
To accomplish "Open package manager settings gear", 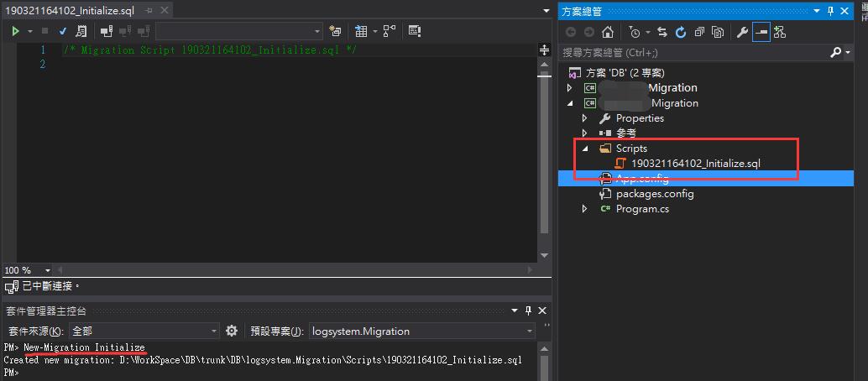I will pyautogui.click(x=232, y=331).
